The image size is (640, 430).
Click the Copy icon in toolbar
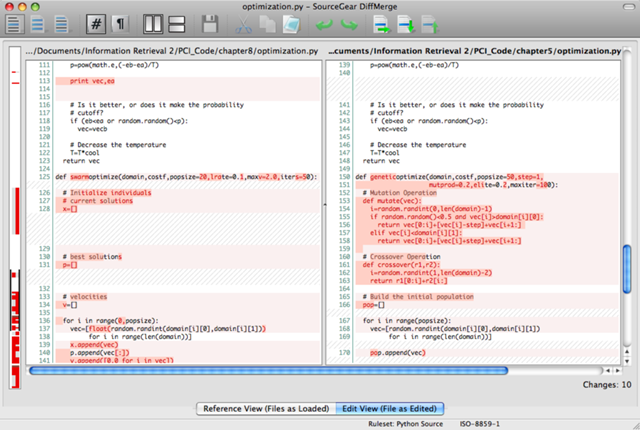266,23
